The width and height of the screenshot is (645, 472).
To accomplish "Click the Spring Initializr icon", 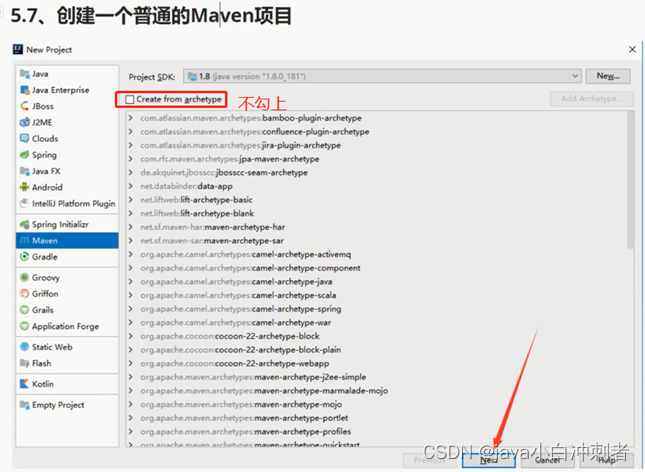I will [24, 224].
